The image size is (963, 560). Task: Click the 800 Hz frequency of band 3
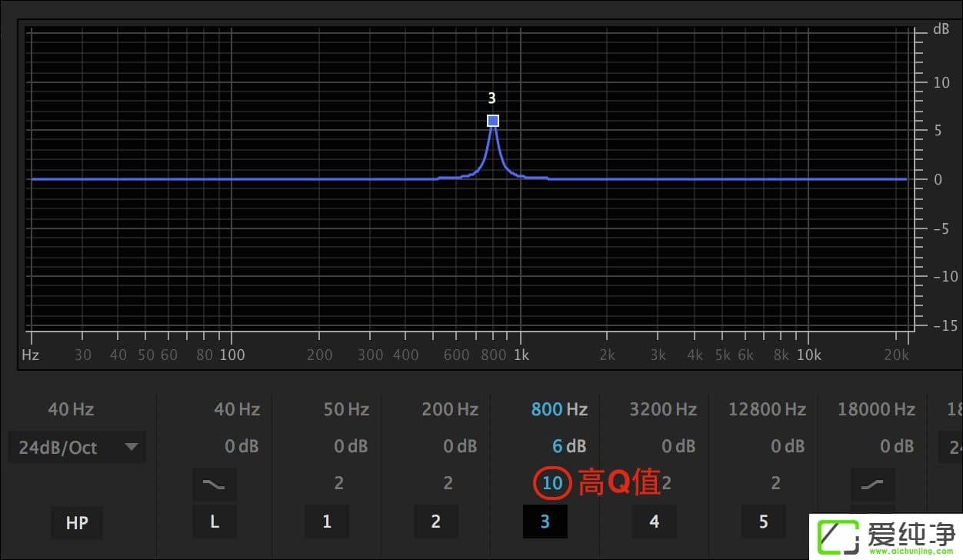click(x=559, y=409)
